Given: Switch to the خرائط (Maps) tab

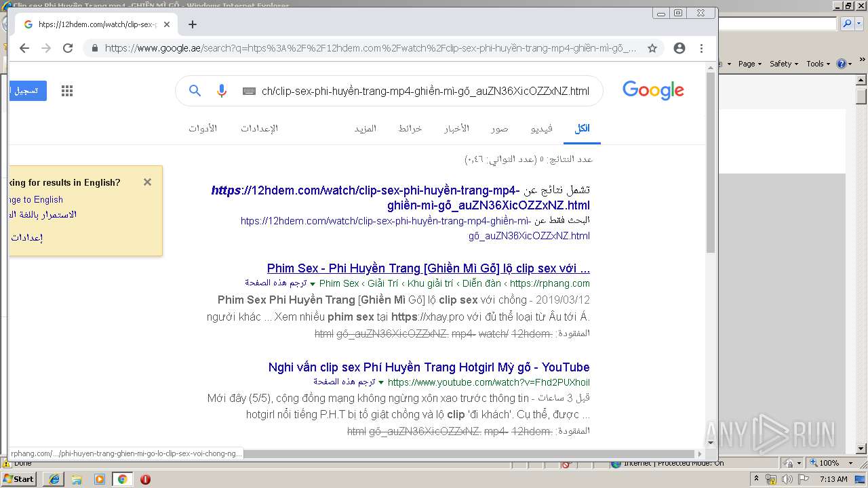Looking at the screenshot, I should coord(410,129).
